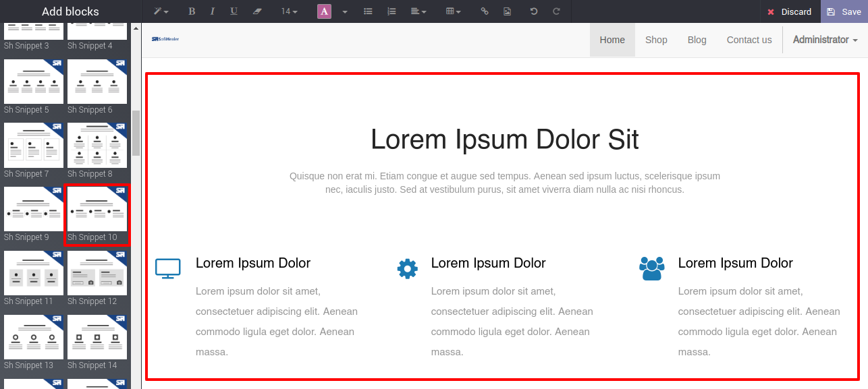This screenshot has height=389, width=868.
Task: Open the style magic wand dropdown
Action: pos(161,11)
